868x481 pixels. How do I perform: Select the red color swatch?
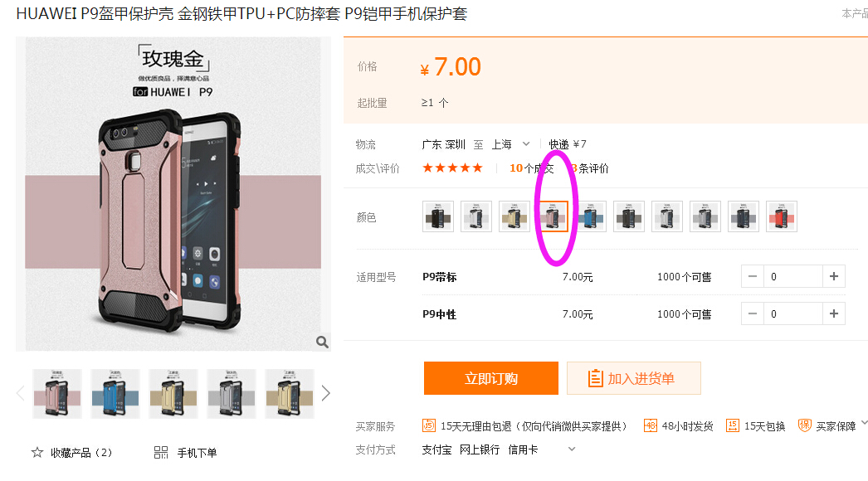781,216
